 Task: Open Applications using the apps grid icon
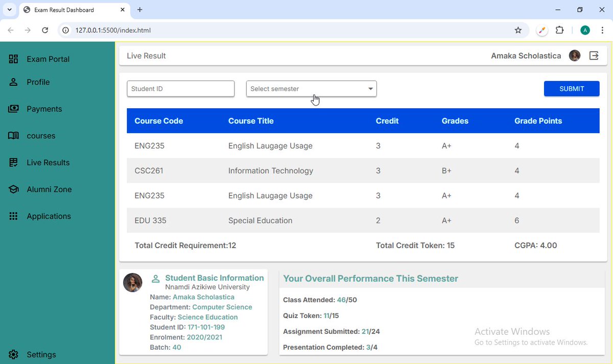coord(14,216)
